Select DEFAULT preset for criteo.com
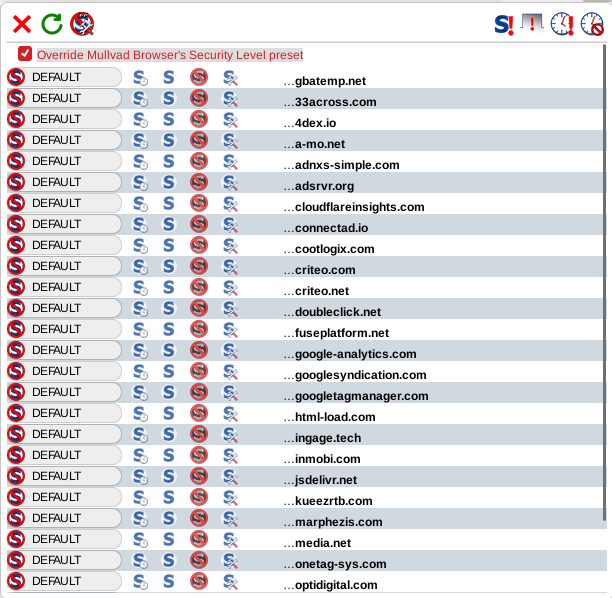 pyautogui.click(x=64, y=266)
